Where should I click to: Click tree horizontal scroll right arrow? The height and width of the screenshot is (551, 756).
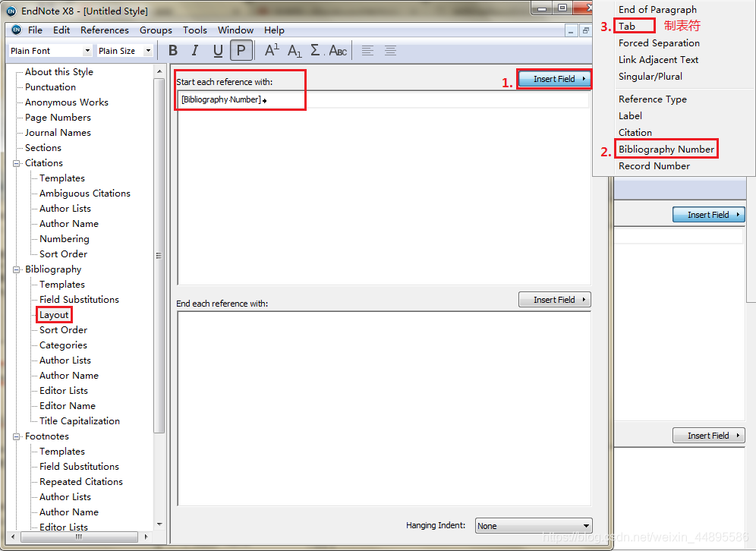coord(146,537)
